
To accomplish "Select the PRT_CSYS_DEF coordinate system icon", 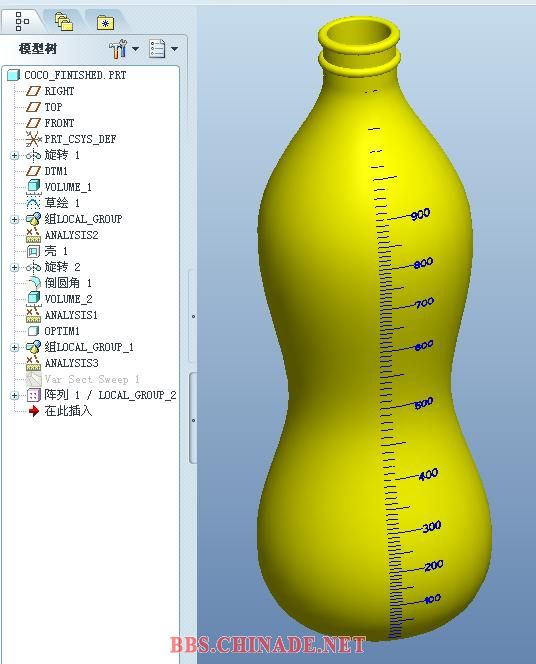I will [33, 139].
